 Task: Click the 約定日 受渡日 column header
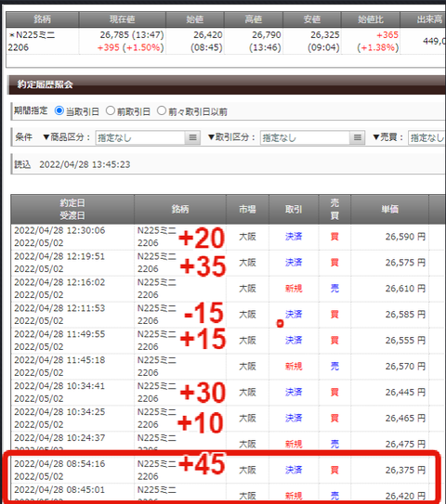(72, 209)
